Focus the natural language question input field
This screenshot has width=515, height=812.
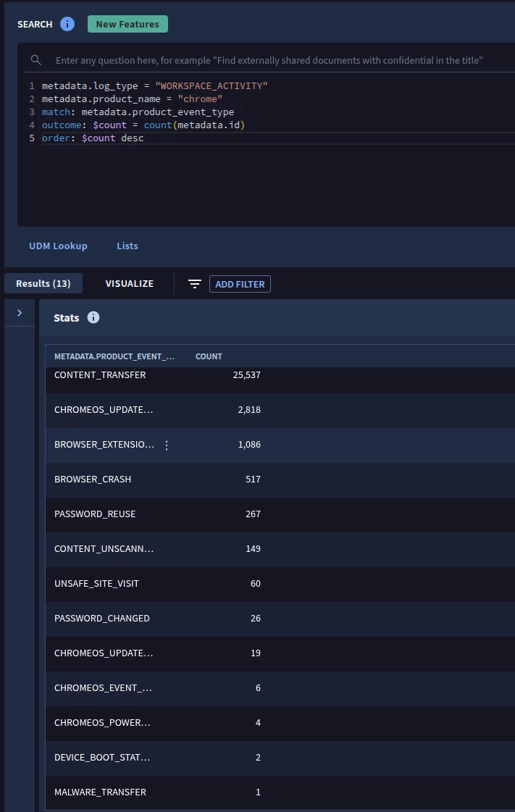pyautogui.click(x=269, y=60)
